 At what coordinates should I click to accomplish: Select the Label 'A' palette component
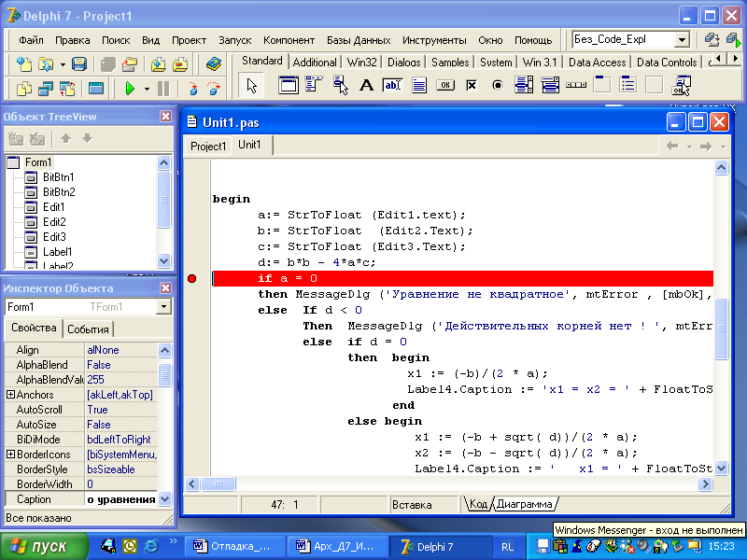pyautogui.click(x=366, y=86)
